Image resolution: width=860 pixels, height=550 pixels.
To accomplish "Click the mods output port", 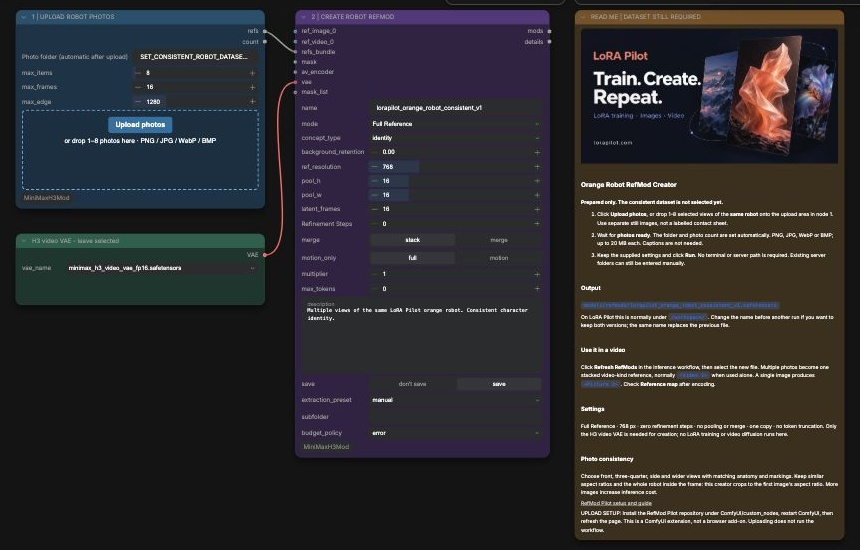I will coord(550,31).
